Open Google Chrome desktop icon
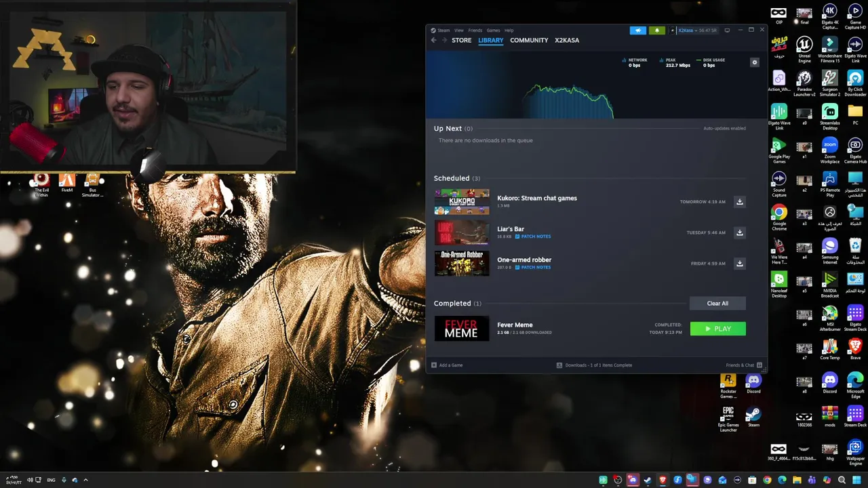868x488 pixels. [x=779, y=218]
